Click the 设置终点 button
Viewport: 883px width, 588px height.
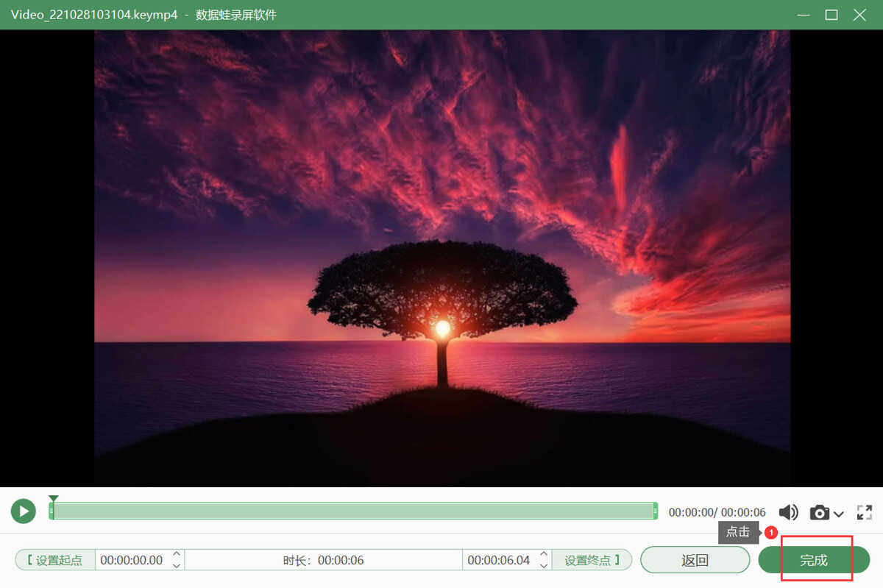point(592,560)
